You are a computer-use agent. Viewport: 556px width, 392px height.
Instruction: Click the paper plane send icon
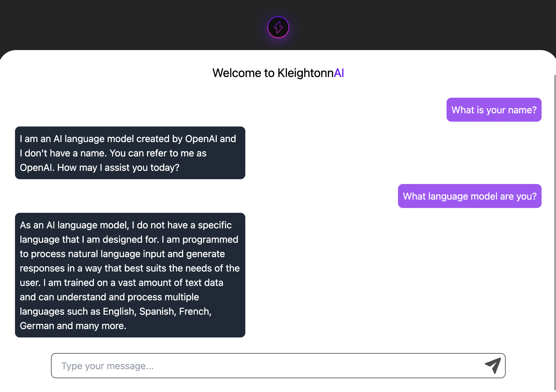[x=493, y=365]
